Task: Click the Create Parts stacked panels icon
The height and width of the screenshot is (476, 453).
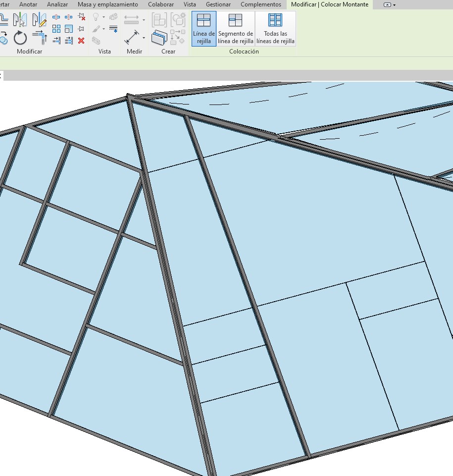Action: pyautogui.click(x=159, y=38)
